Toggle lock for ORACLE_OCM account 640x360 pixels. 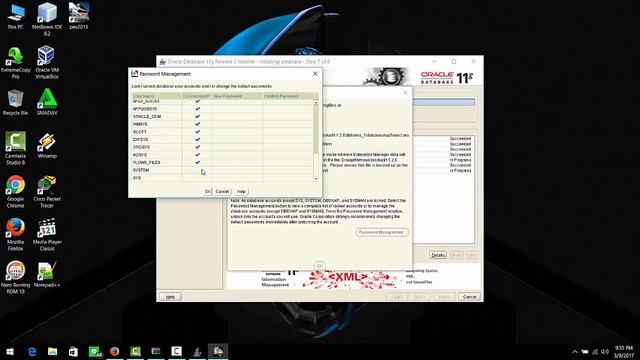point(197,116)
